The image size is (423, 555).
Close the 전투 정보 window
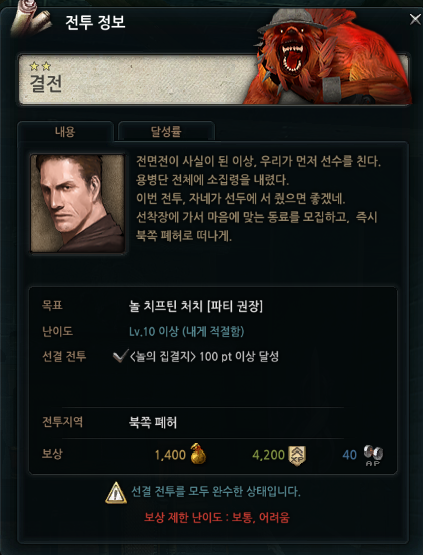pos(415,19)
